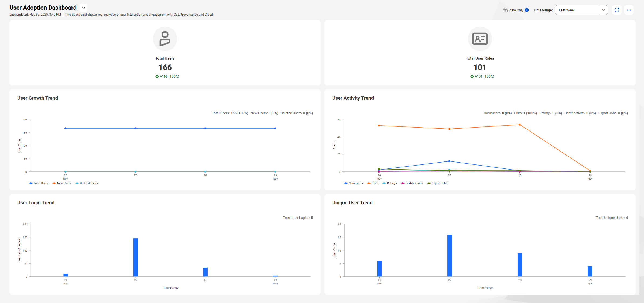Click the Total Users 166 value
The height and width of the screenshot is (303, 644).
coord(165,67)
